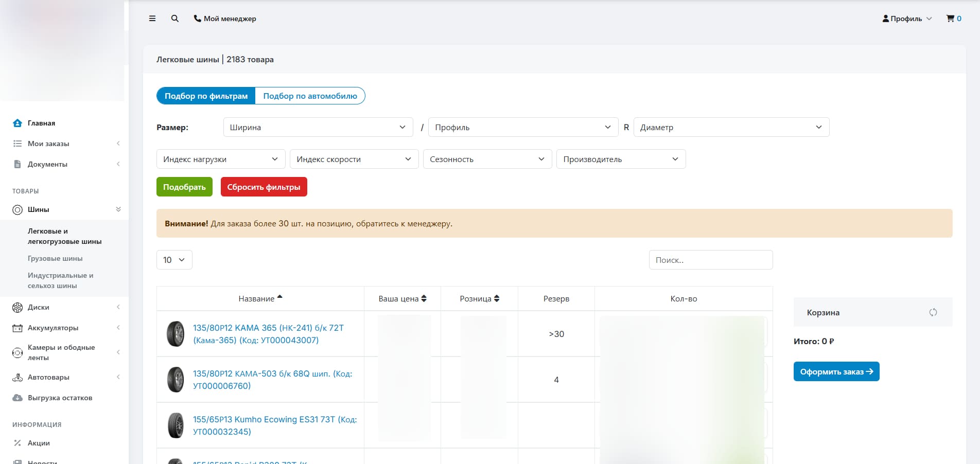Open the Производитель dropdown

click(621, 159)
